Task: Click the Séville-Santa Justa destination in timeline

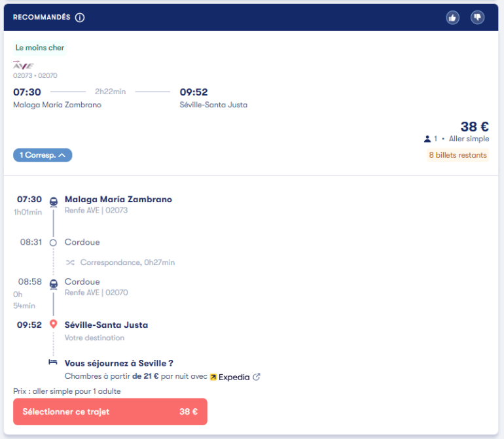Action: point(106,325)
